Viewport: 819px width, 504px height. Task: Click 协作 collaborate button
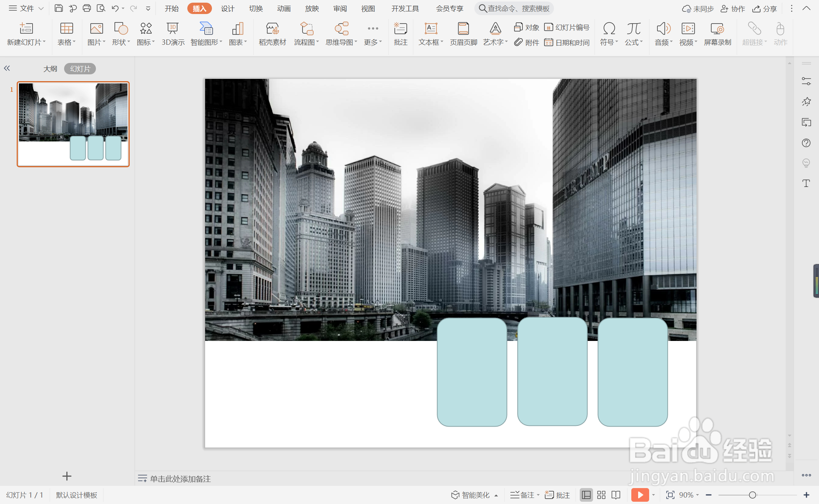click(x=733, y=9)
